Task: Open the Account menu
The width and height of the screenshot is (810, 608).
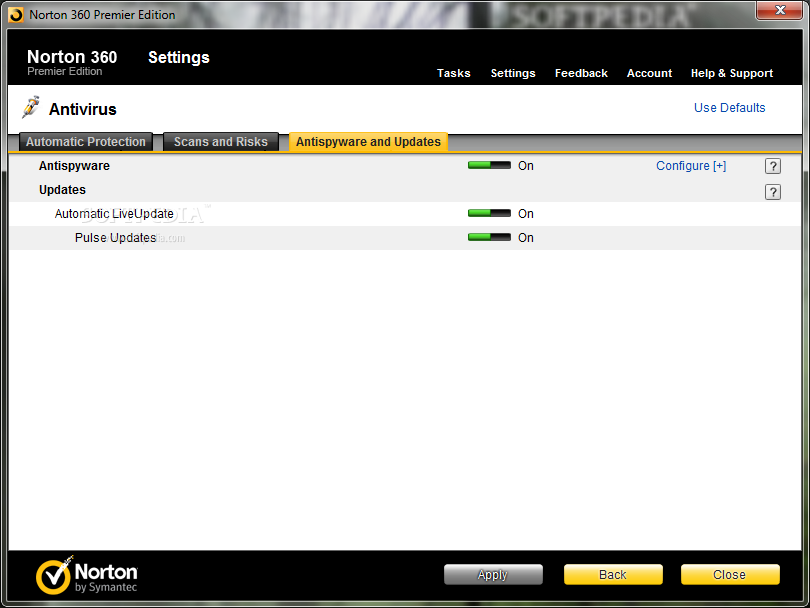Action: [x=649, y=73]
